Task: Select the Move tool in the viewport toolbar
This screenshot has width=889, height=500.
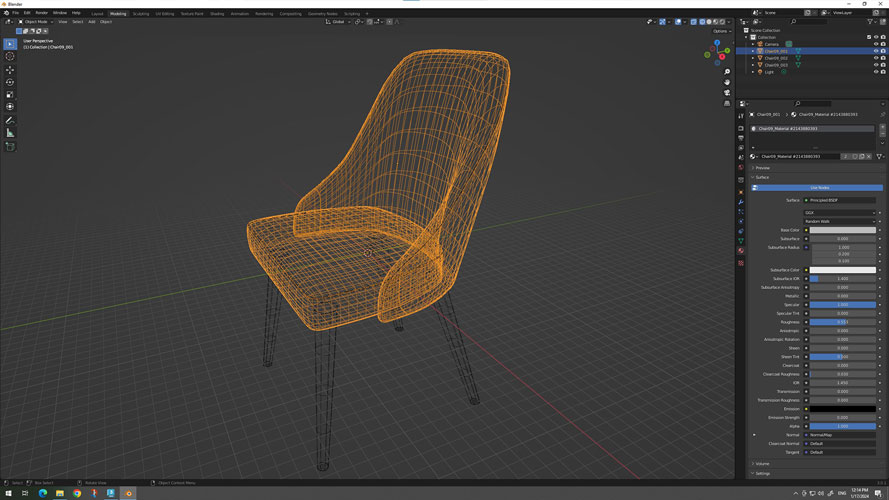Action: pyautogui.click(x=10, y=70)
